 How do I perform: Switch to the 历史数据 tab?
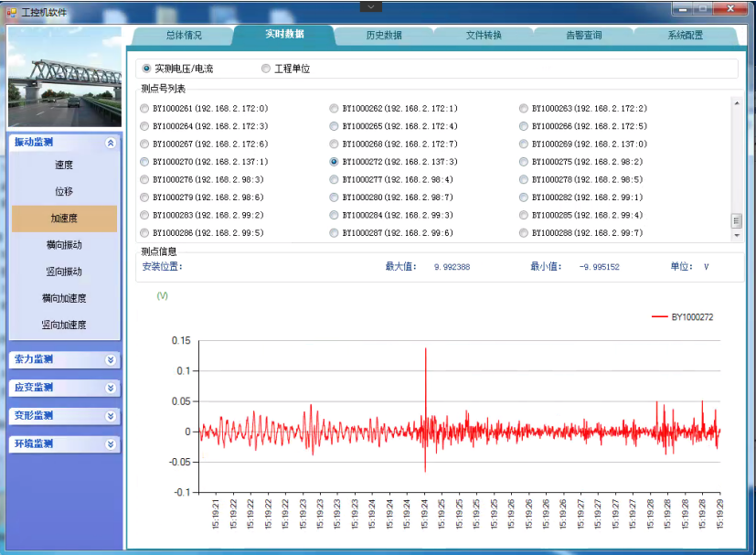(383, 36)
